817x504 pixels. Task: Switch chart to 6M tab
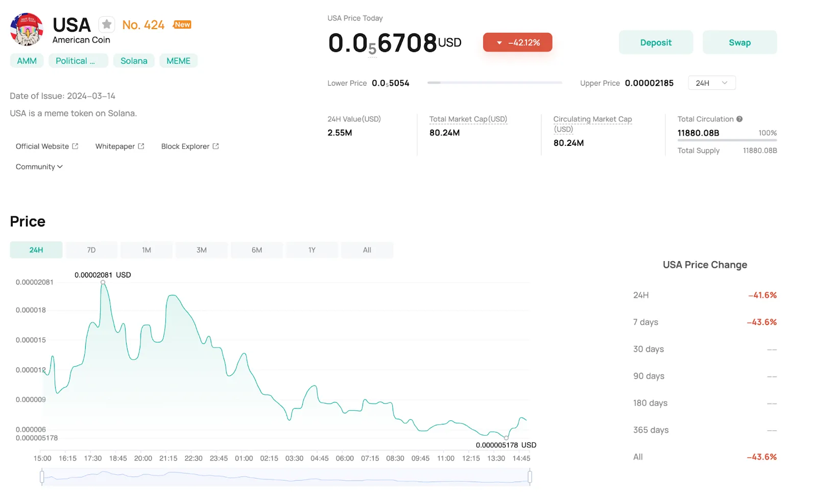(257, 250)
